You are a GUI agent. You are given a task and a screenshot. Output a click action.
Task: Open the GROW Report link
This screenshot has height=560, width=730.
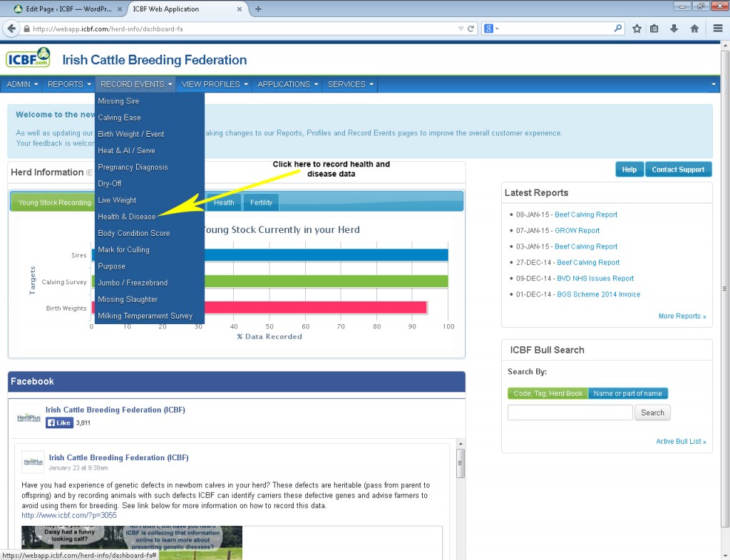[x=577, y=230]
